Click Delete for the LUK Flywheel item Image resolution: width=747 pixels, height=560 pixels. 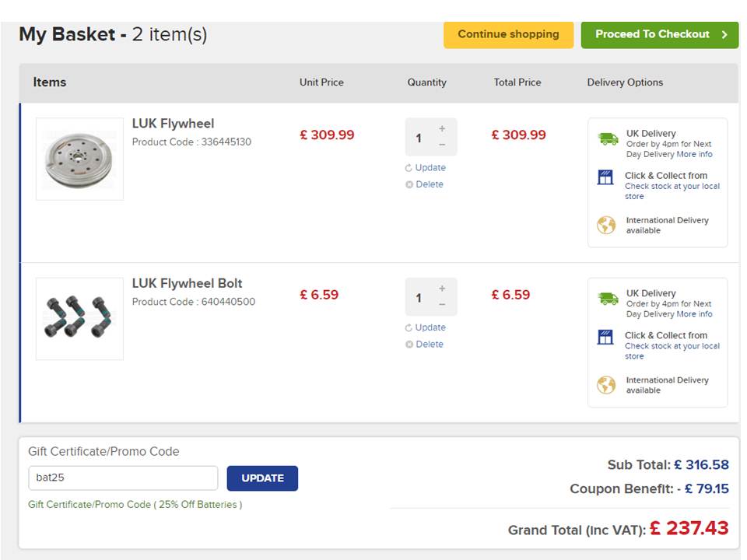(x=430, y=184)
